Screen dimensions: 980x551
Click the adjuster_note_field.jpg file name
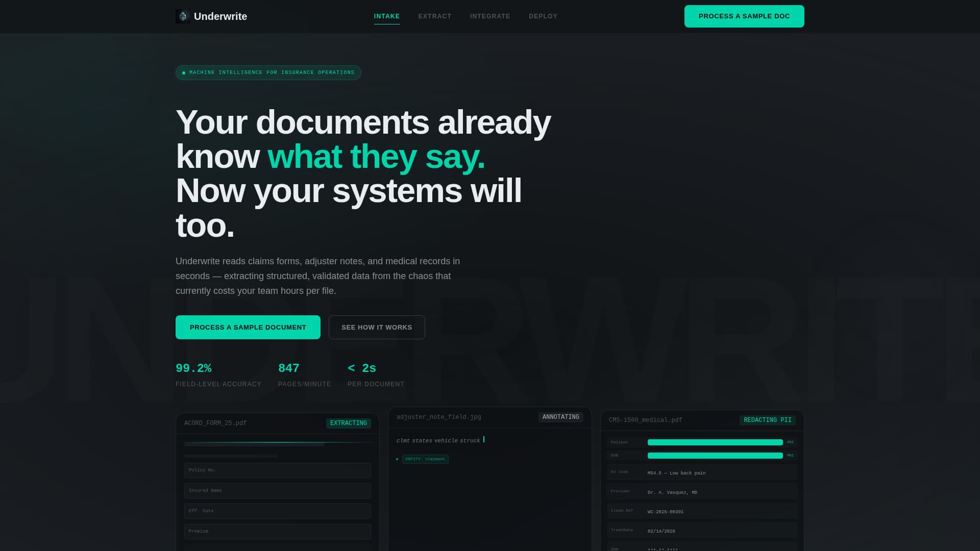tap(439, 417)
